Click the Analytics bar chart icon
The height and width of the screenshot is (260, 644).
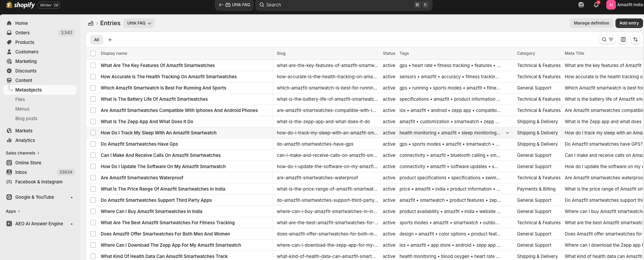[x=9, y=140]
